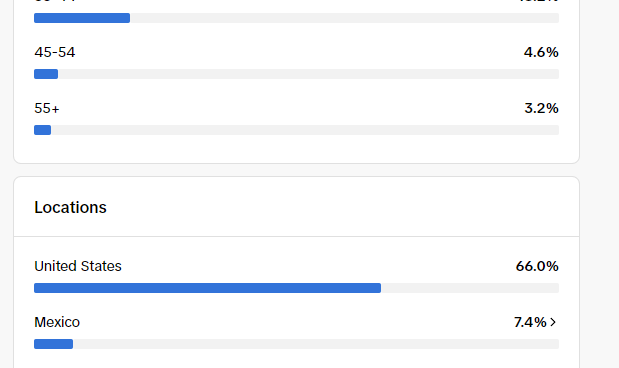Select the United States location label
This screenshot has height=368, width=619.
(78, 266)
